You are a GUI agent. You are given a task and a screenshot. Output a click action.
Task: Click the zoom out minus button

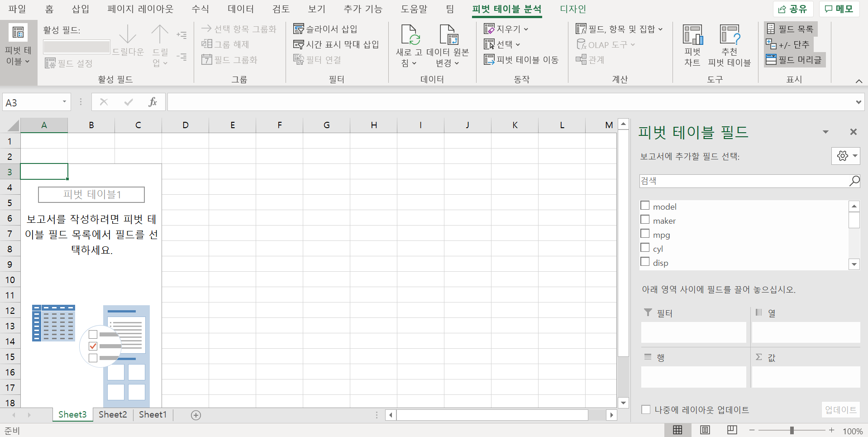coord(752,430)
